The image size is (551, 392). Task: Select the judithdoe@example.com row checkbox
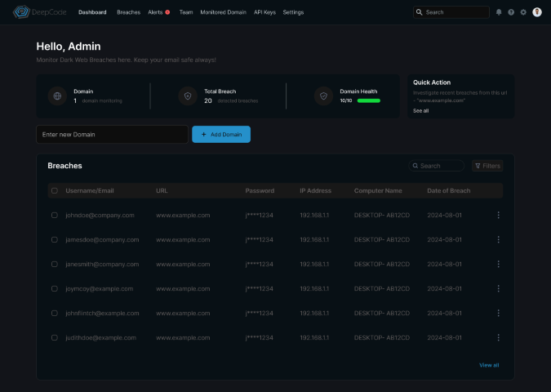pos(55,337)
